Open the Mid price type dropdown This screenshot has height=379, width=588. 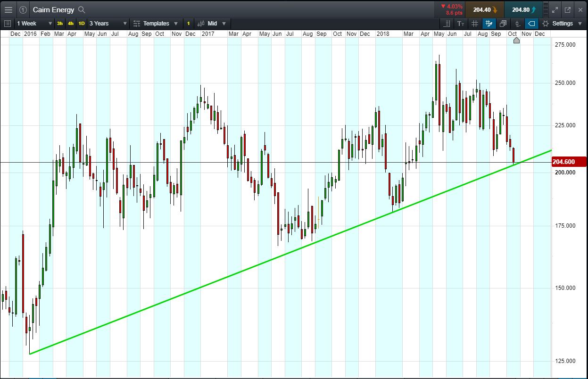pyautogui.click(x=212, y=23)
